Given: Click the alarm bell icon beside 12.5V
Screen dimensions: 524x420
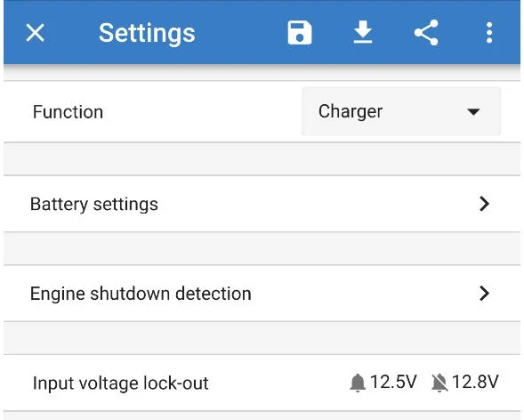Looking at the screenshot, I should pyautogui.click(x=358, y=383).
